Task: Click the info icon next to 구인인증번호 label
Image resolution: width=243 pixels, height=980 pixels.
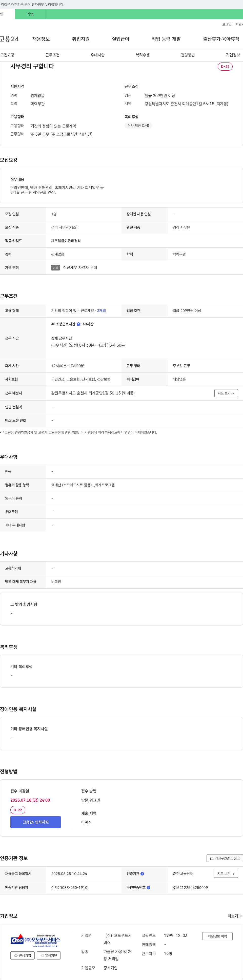Action: click(148, 888)
